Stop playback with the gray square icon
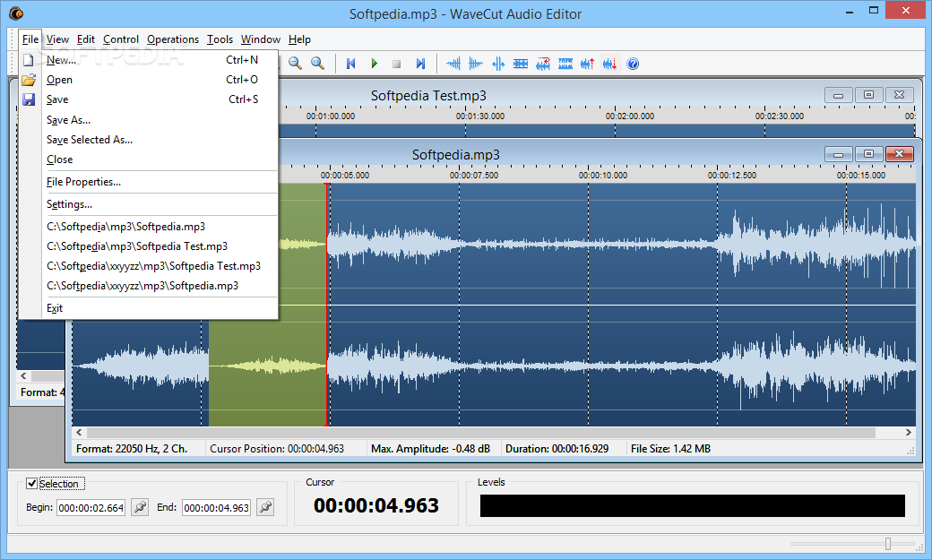The height and width of the screenshot is (560, 932). click(396, 64)
